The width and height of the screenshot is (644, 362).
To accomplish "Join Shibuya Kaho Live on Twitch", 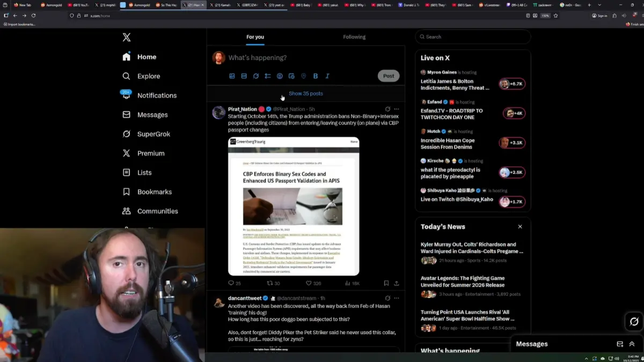I will pyautogui.click(x=473, y=198).
